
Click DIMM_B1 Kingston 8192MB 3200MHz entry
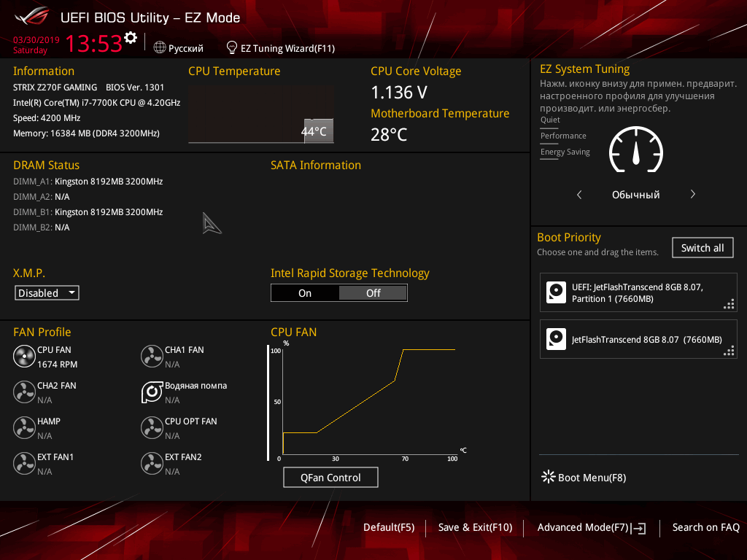click(88, 212)
